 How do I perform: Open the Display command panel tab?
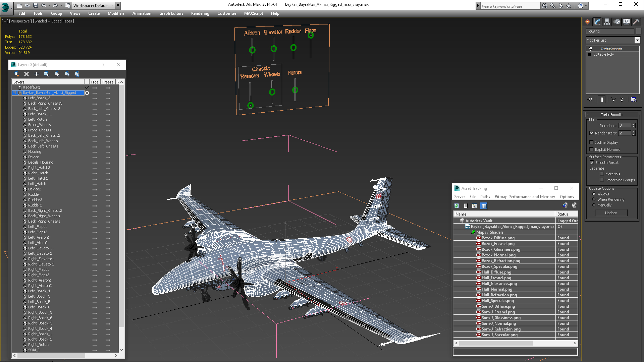[627, 22]
